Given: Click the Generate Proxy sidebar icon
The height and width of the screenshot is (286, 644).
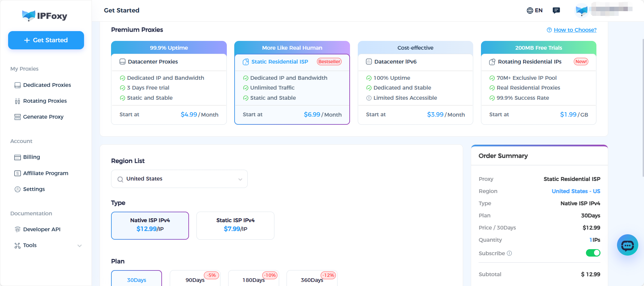Looking at the screenshot, I should coord(18,117).
